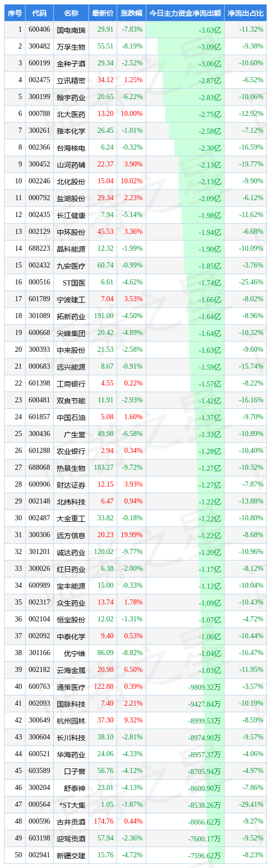267x868 pixels.
Task: Select stock name 口子窖
Action: 75,771
